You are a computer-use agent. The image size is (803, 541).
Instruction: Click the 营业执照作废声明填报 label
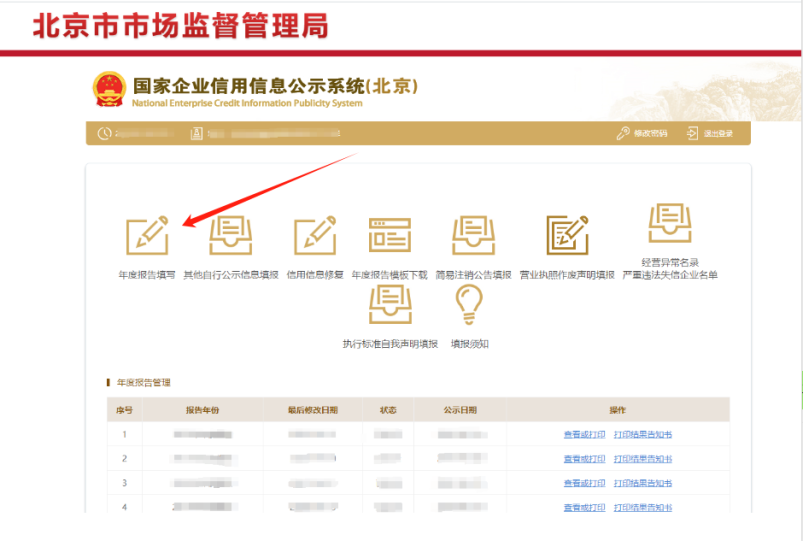567,275
